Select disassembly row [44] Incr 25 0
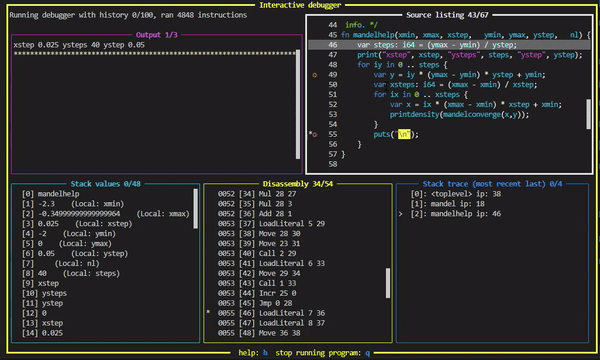The image size is (600, 360). point(257,293)
